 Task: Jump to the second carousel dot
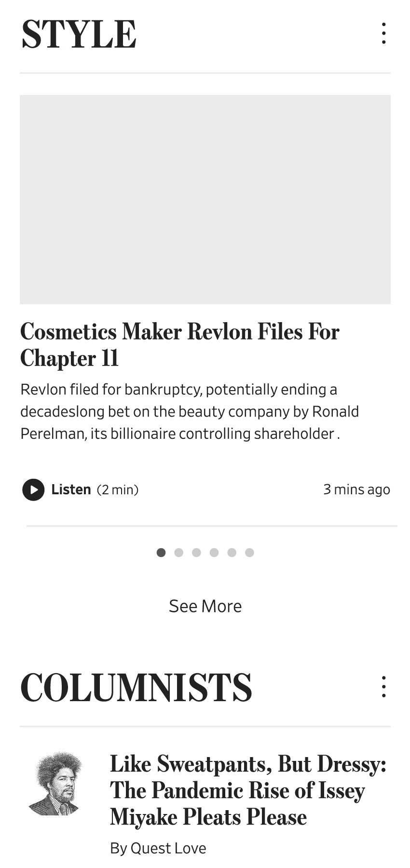coord(179,553)
